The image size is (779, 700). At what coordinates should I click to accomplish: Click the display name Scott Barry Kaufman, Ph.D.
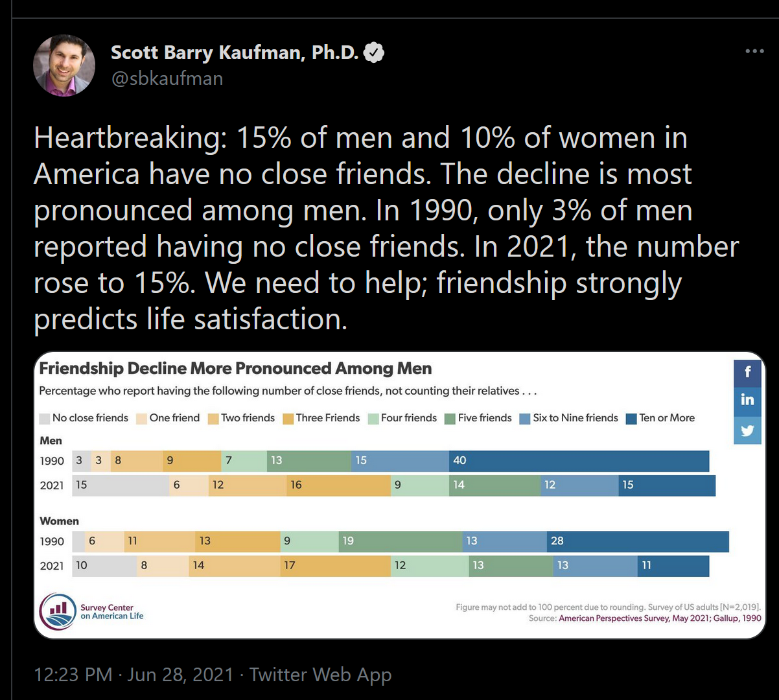click(235, 52)
